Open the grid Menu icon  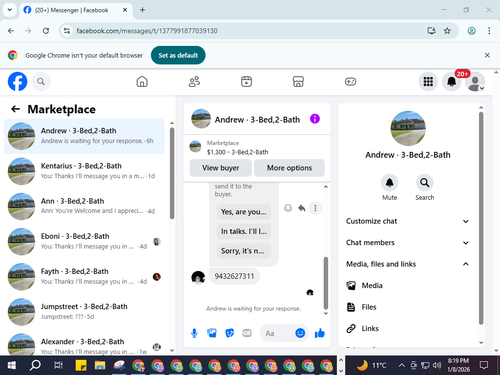[x=428, y=81]
